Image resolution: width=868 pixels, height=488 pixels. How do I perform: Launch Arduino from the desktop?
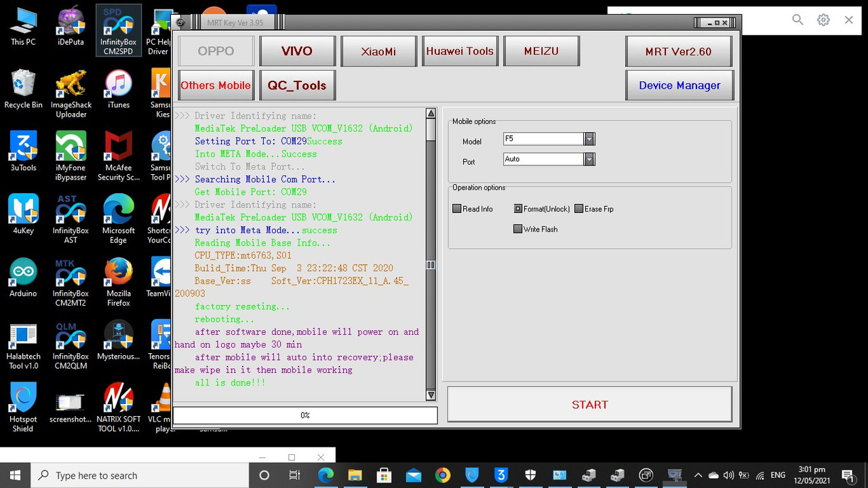23,277
